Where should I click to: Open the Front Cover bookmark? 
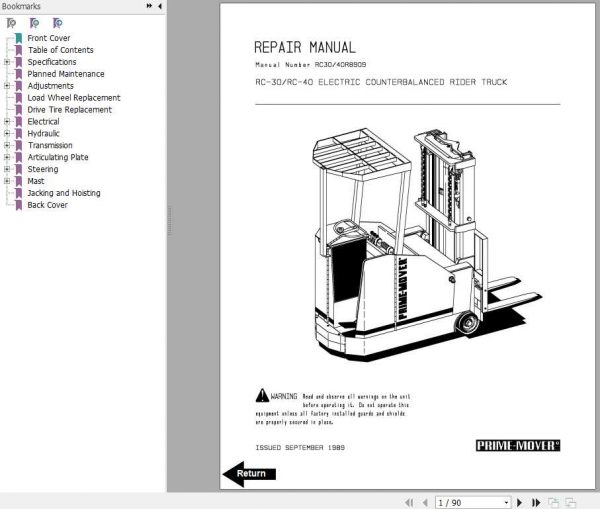[49, 38]
